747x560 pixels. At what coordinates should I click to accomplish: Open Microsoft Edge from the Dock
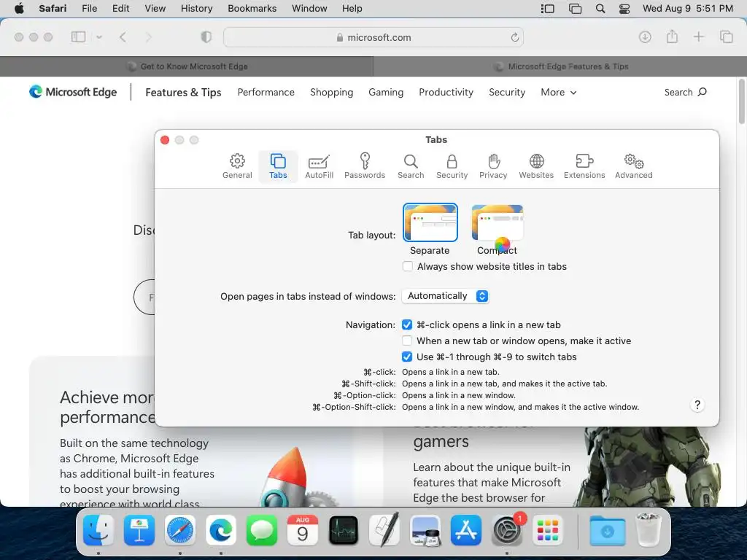point(220,530)
